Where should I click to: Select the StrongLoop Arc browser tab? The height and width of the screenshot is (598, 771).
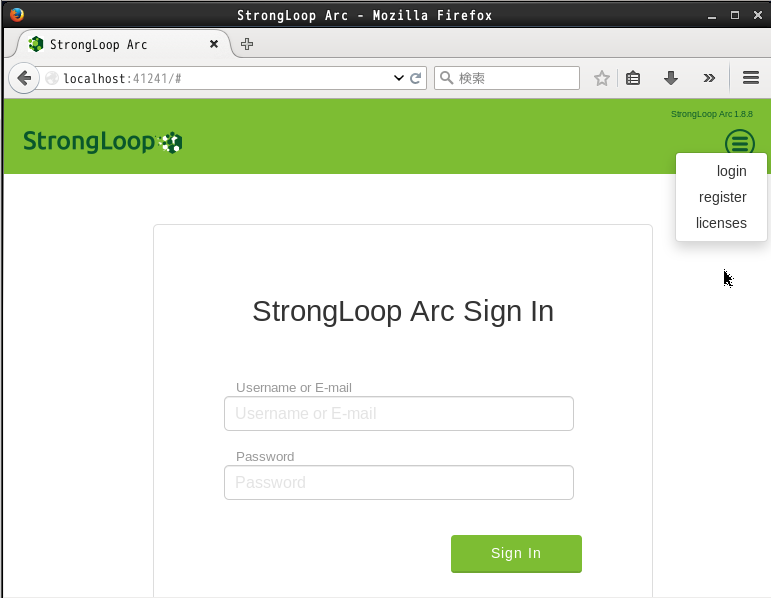click(x=123, y=44)
